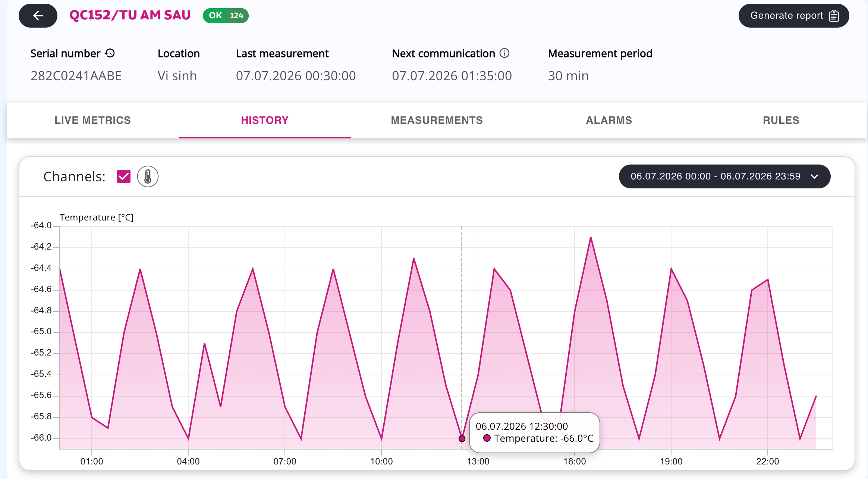Click the 07:00 time axis label
This screenshot has height=479, width=868.
[285, 461]
